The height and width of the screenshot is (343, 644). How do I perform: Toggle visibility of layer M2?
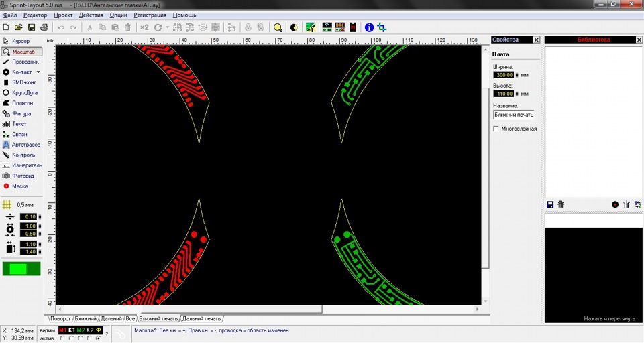coord(81,330)
